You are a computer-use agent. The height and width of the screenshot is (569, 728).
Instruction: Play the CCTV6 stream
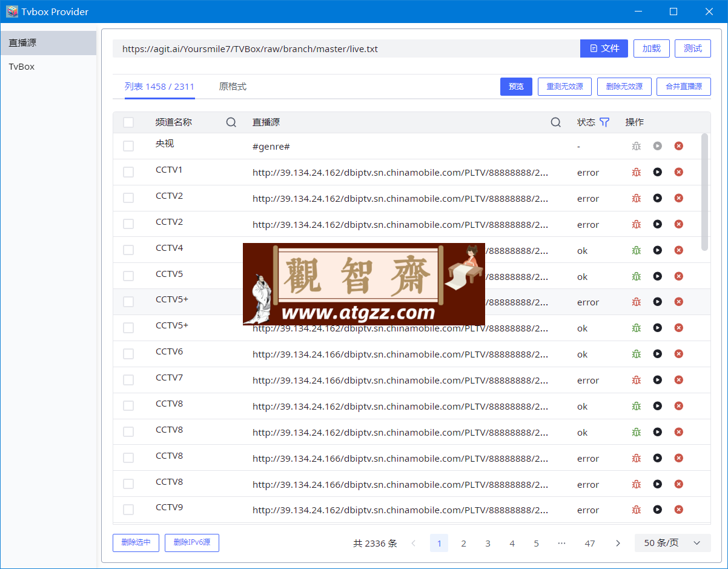657,354
